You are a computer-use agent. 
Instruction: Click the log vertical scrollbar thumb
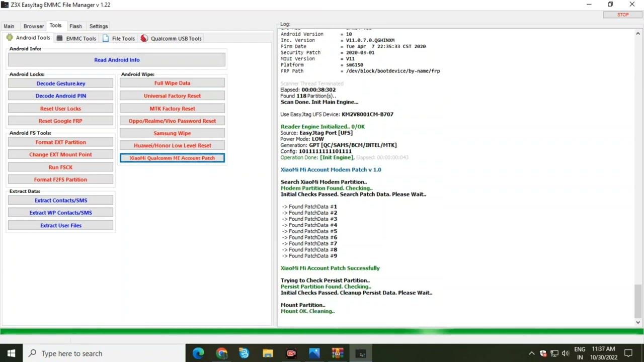[638, 301]
